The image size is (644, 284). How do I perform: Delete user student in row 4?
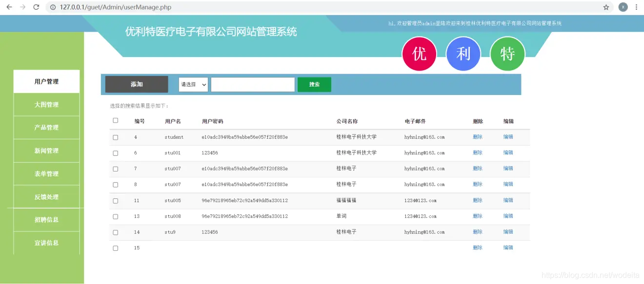click(478, 137)
